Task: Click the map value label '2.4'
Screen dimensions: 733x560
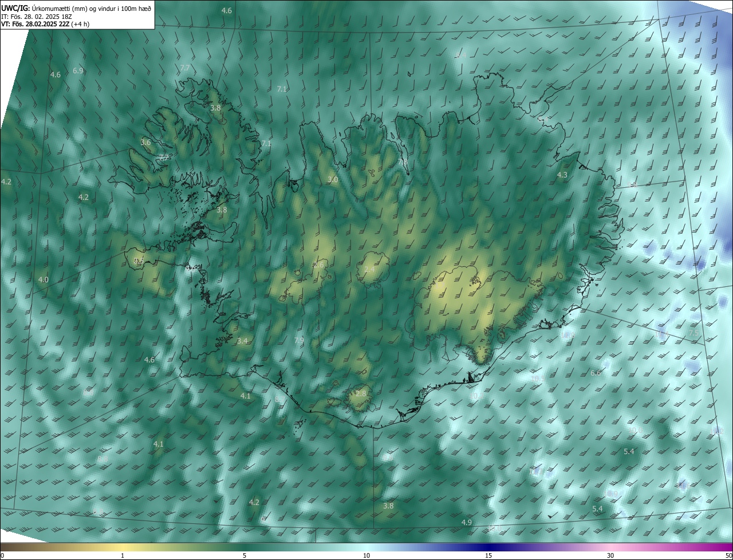Action: click(369, 270)
